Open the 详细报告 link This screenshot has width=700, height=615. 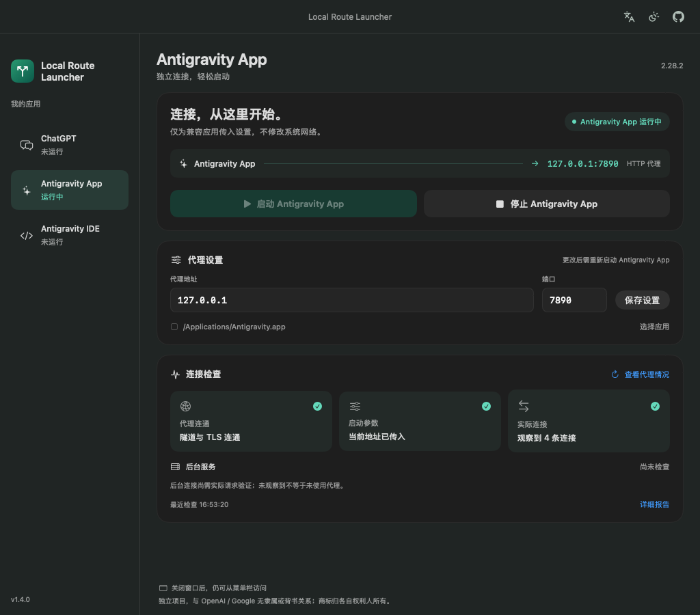(x=654, y=504)
